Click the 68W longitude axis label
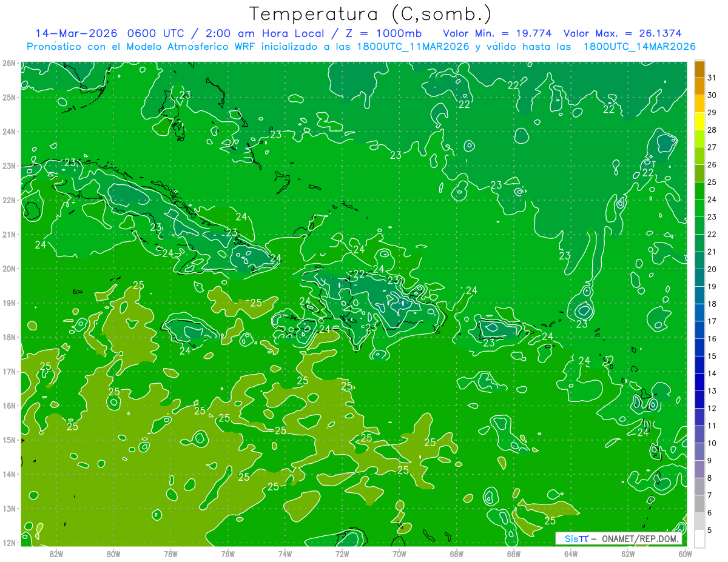 456,554
